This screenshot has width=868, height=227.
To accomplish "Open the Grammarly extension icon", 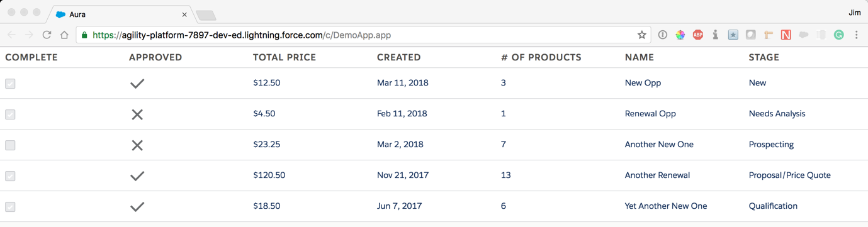I will click(x=838, y=35).
